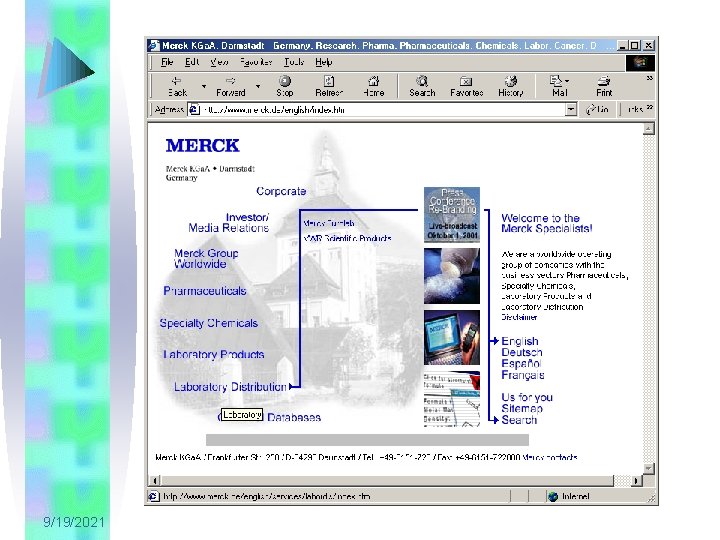Open the Disclaimer link
The height and width of the screenshot is (540, 720).
[519, 317]
